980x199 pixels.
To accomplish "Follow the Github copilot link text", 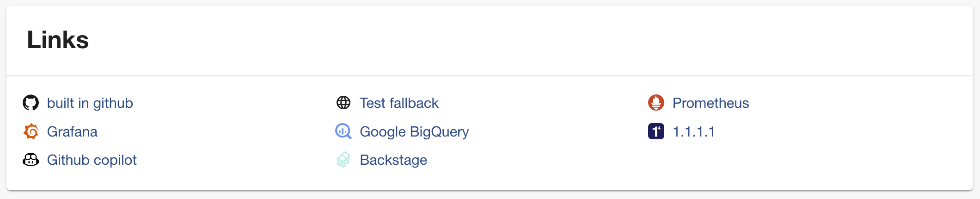I will (x=92, y=160).
